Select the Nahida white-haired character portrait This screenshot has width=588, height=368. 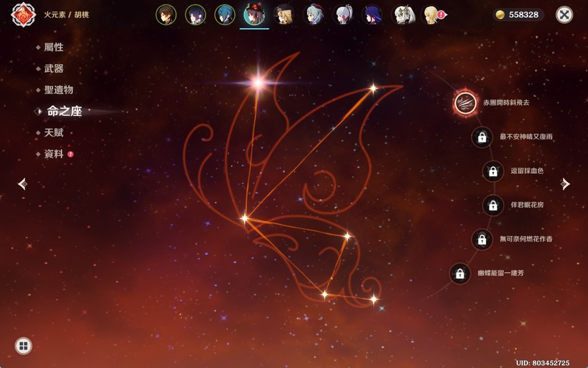404,14
